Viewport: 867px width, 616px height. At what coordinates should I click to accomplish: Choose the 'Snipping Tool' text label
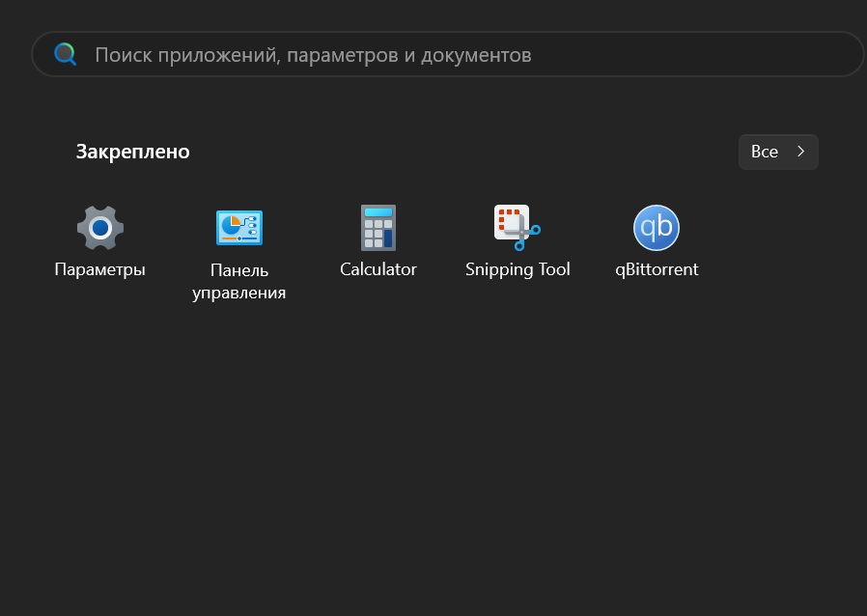517,269
